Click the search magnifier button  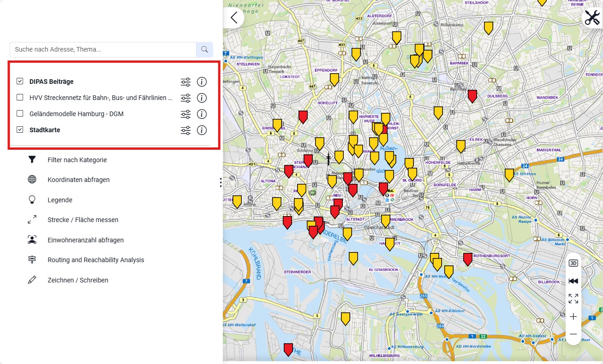pyautogui.click(x=204, y=49)
